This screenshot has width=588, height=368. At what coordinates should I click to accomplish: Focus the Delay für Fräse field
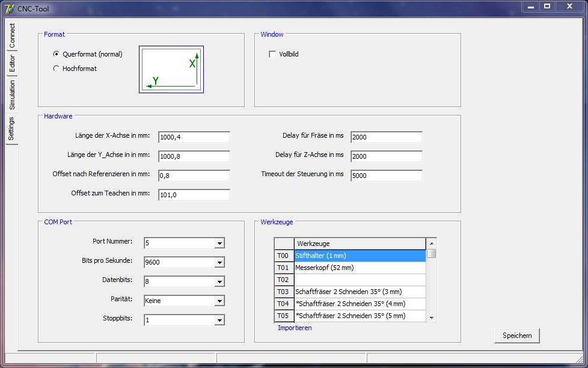(386, 137)
